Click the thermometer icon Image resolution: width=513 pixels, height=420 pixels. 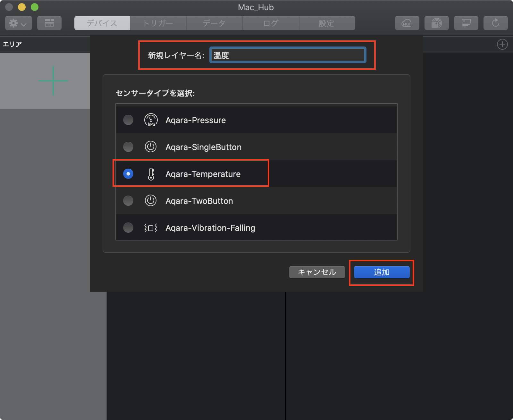pyautogui.click(x=151, y=174)
